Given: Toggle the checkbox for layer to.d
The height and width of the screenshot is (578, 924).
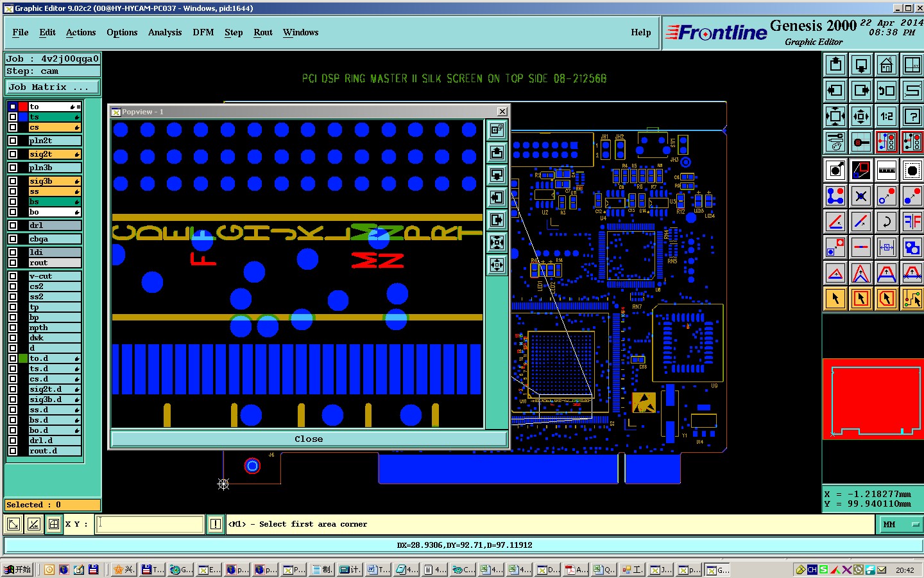Looking at the screenshot, I should pos(13,358).
